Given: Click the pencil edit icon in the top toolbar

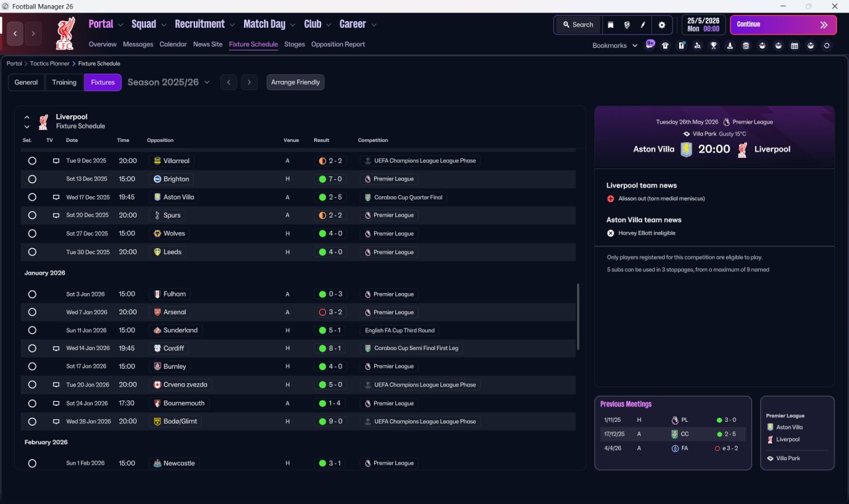Looking at the screenshot, I should click(x=643, y=25).
